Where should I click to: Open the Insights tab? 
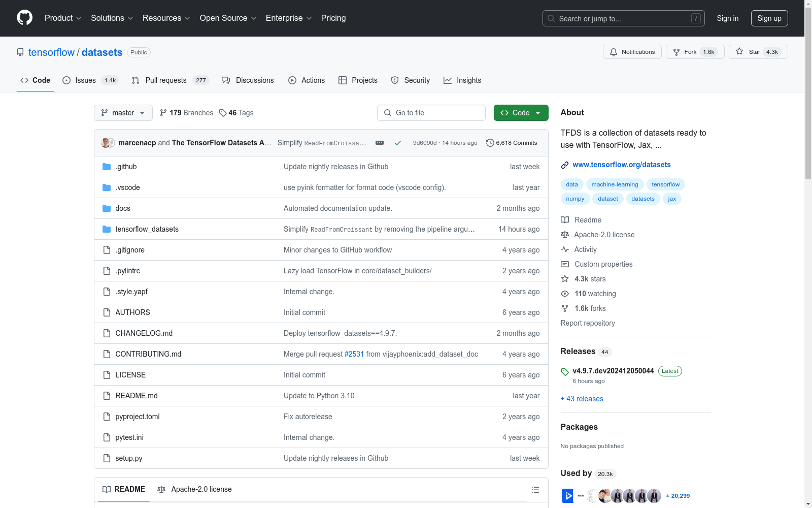tap(462, 80)
